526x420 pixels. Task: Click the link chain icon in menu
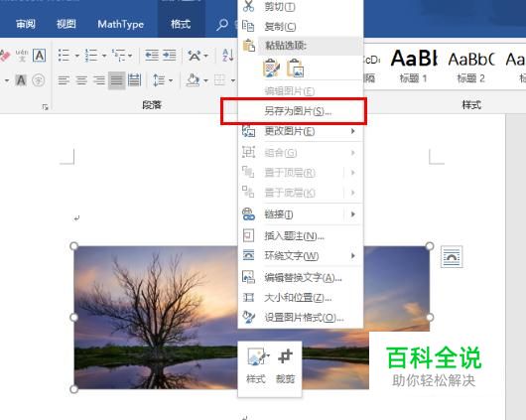[248, 214]
